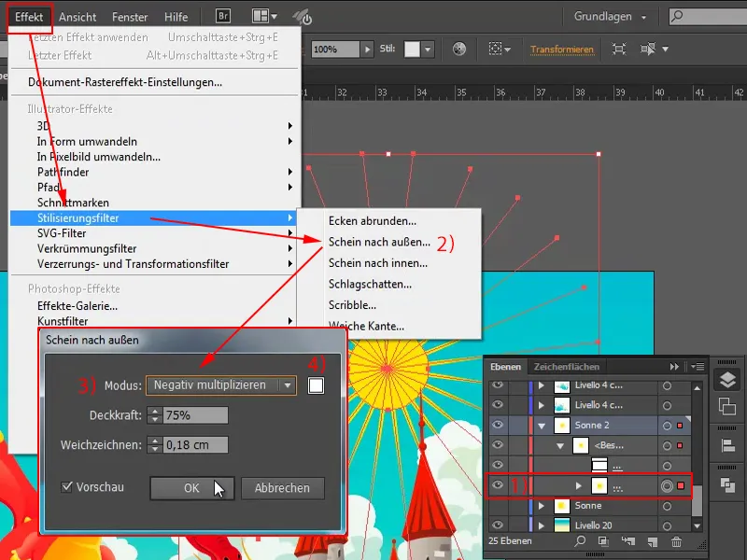Open the Fenster menu

point(130,17)
